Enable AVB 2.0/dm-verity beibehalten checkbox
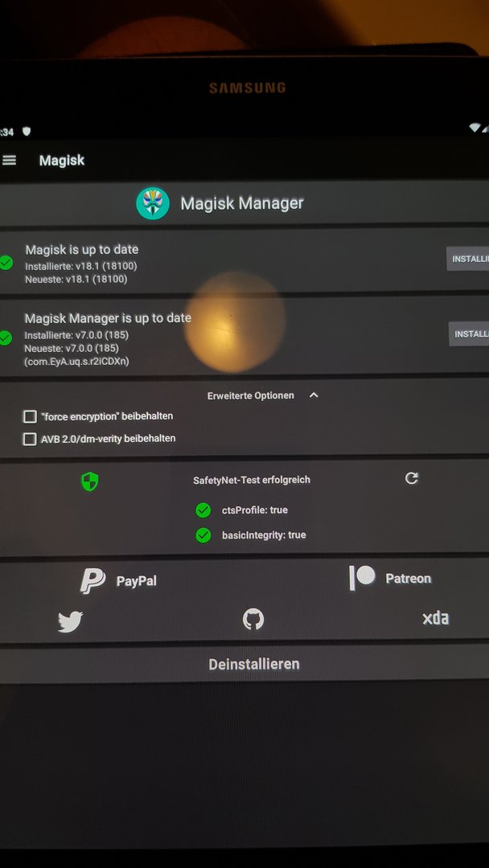Image resolution: width=489 pixels, height=868 pixels. pos(29,439)
